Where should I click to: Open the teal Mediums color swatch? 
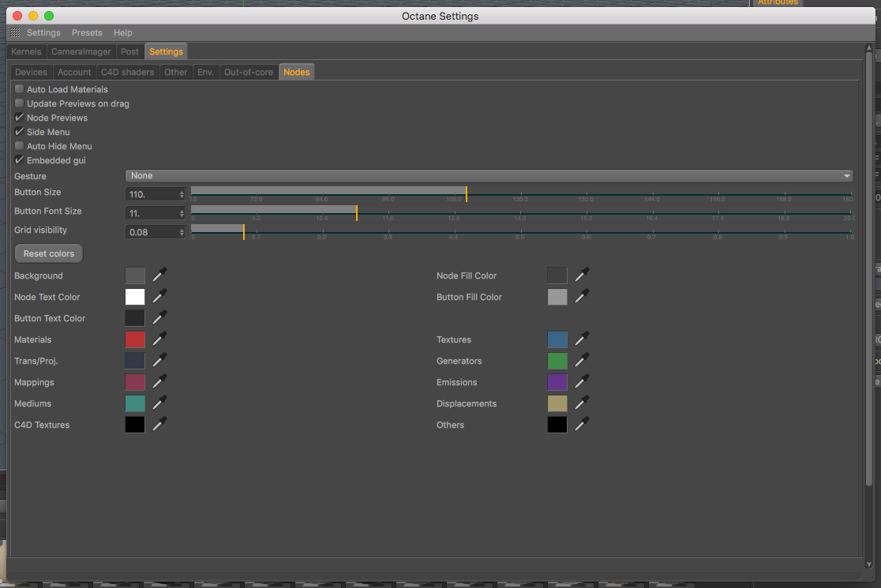135,404
